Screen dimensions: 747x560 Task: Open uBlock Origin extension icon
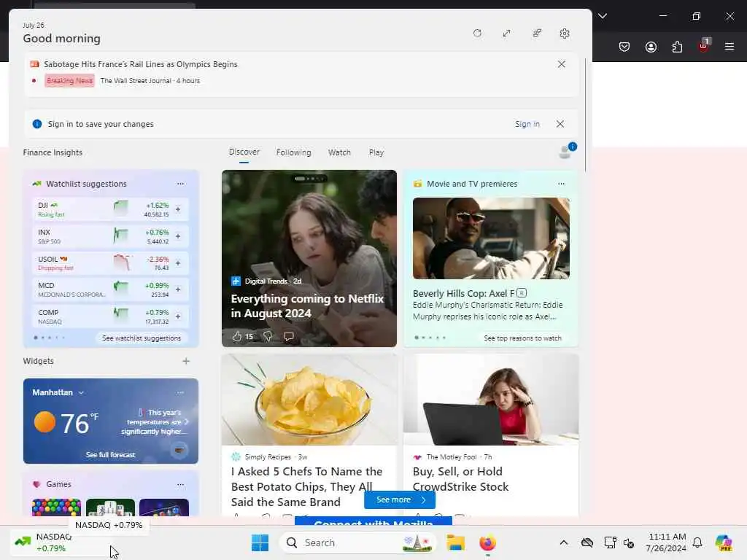point(704,46)
